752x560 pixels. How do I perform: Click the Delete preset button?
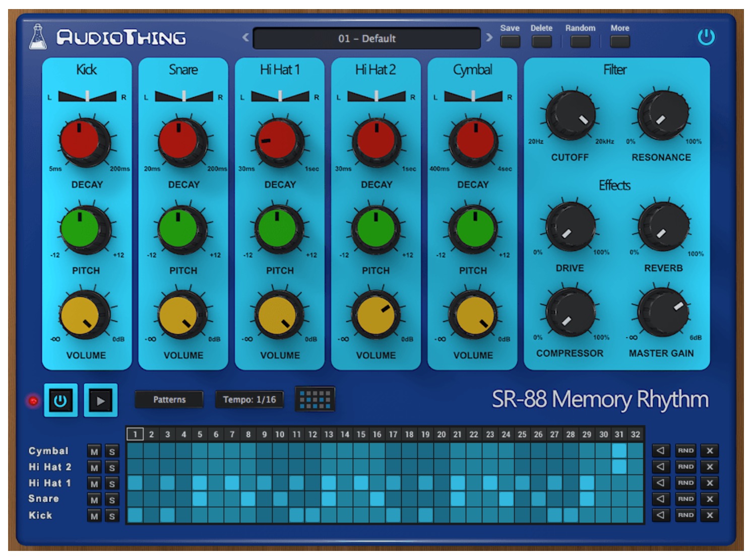click(541, 41)
